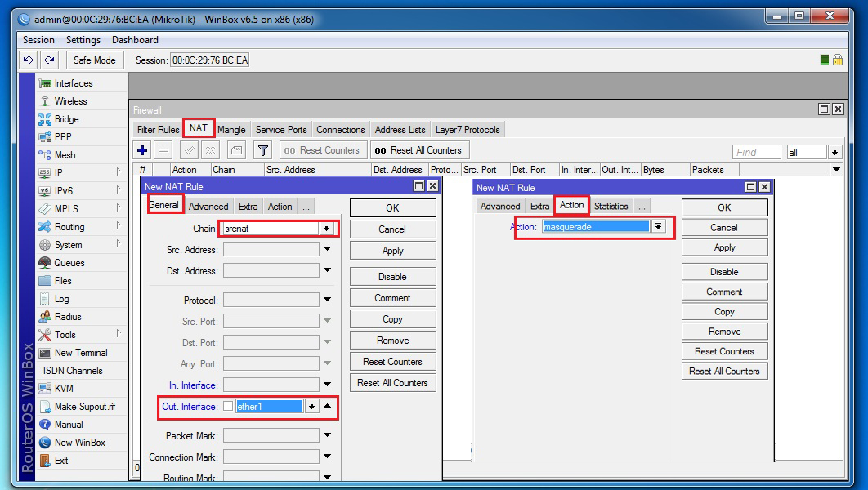This screenshot has height=490, width=868.
Task: Open the ISDN Channels sidebar item
Action: coord(73,371)
